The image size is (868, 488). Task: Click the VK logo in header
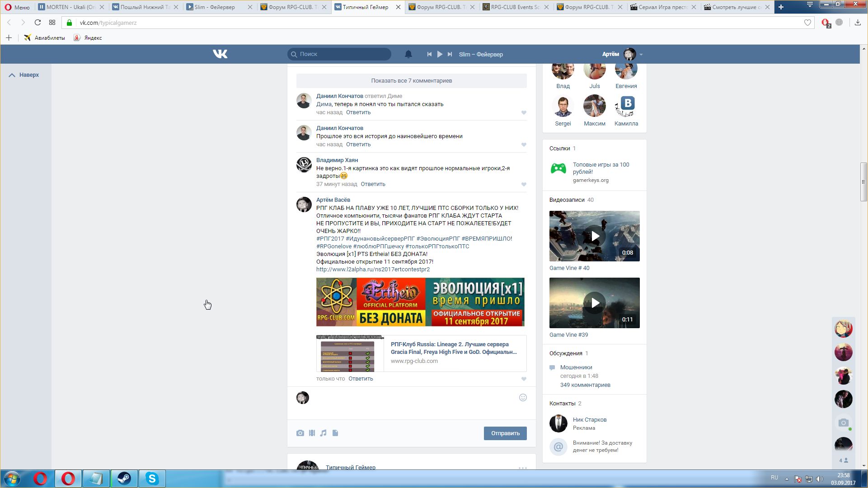tap(220, 54)
